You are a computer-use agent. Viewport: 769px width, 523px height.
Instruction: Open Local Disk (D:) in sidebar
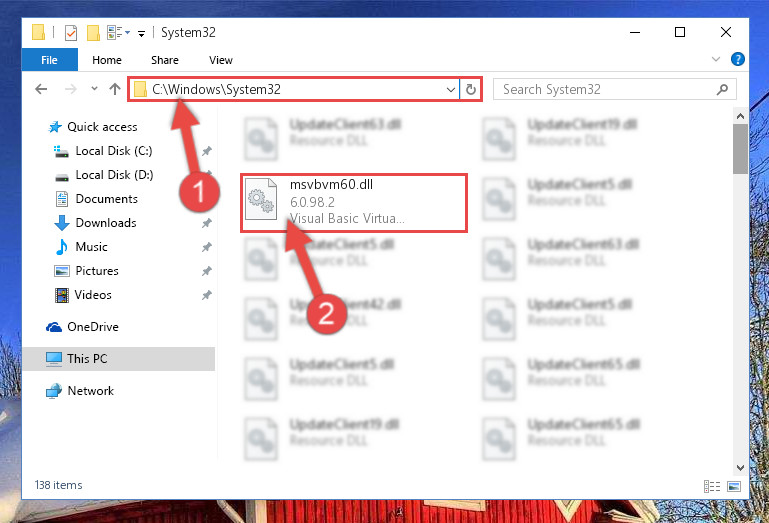point(114,175)
